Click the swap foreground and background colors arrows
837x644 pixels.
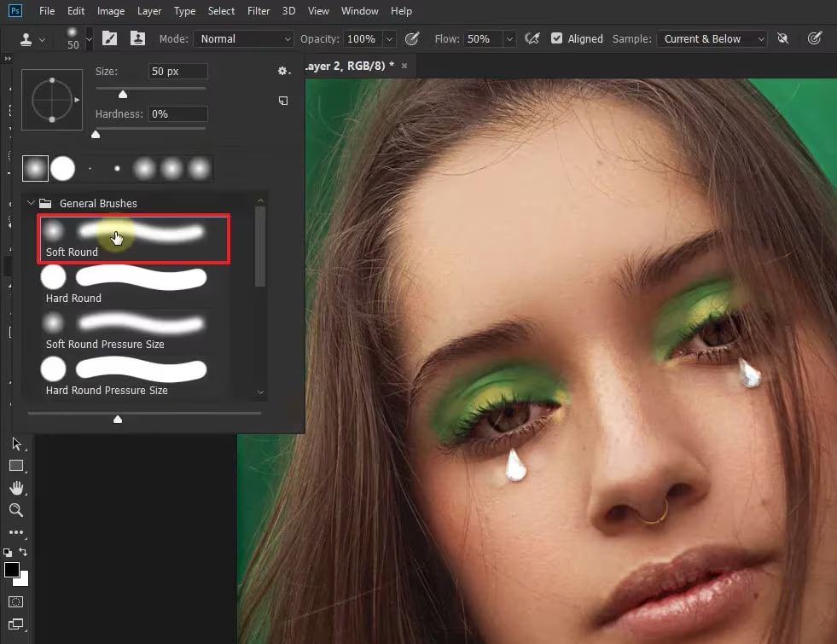(23, 552)
